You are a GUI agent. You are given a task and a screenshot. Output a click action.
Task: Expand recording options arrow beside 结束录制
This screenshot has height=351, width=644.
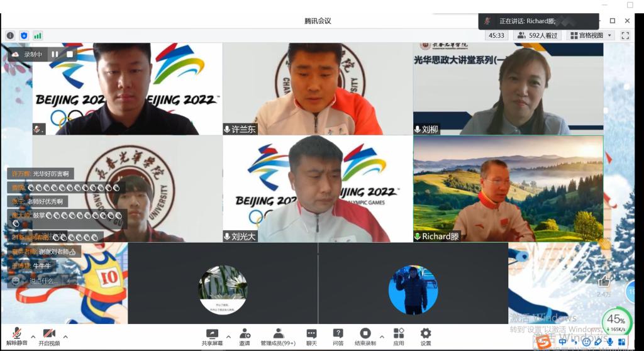[382, 337]
